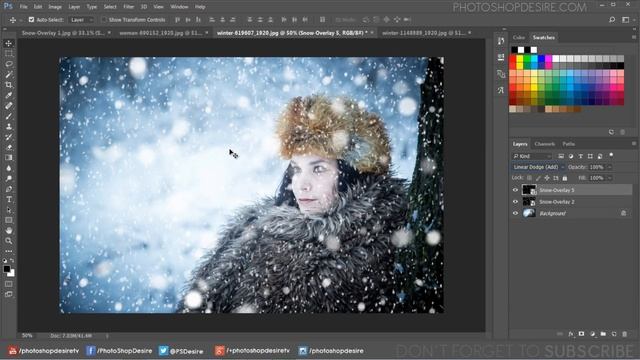Select the Pen tool
The height and width of the screenshot is (360, 640).
9,189
